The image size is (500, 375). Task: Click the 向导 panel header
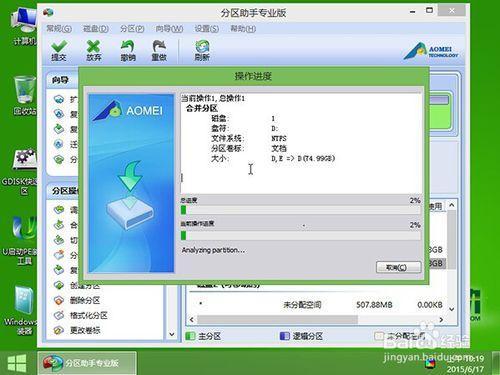[62, 80]
